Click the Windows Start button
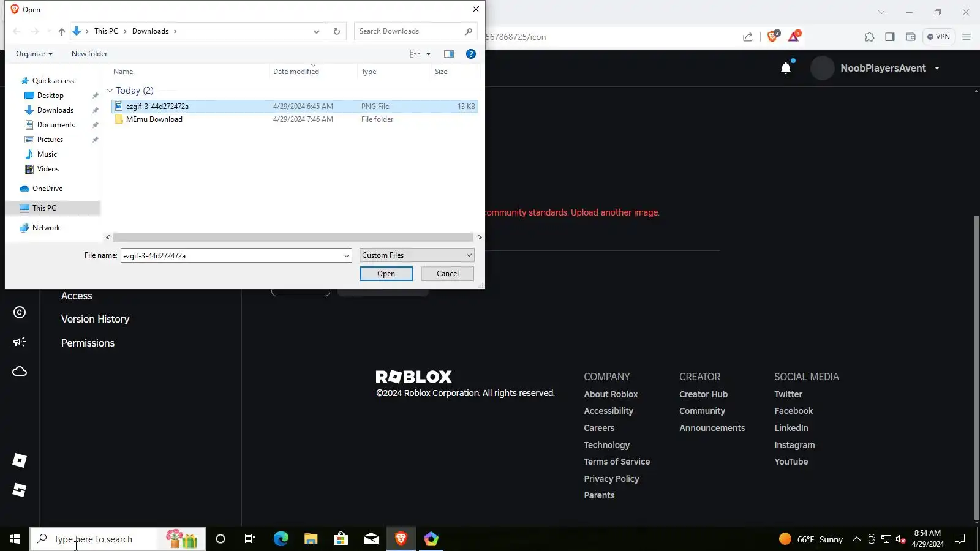 (15, 539)
